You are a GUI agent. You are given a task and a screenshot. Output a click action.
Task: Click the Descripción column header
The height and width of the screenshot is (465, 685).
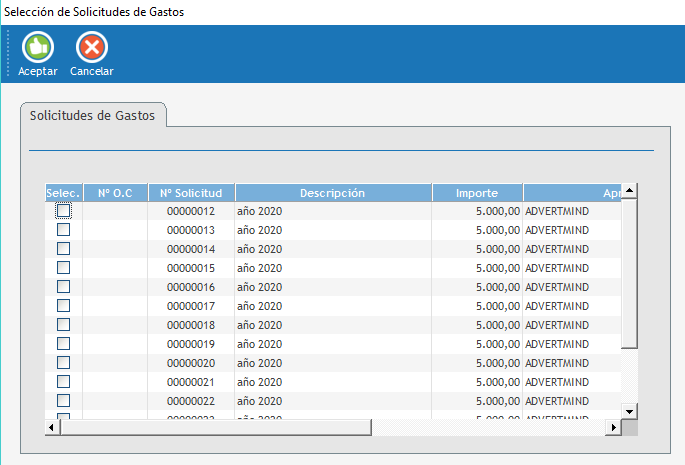[333, 193]
